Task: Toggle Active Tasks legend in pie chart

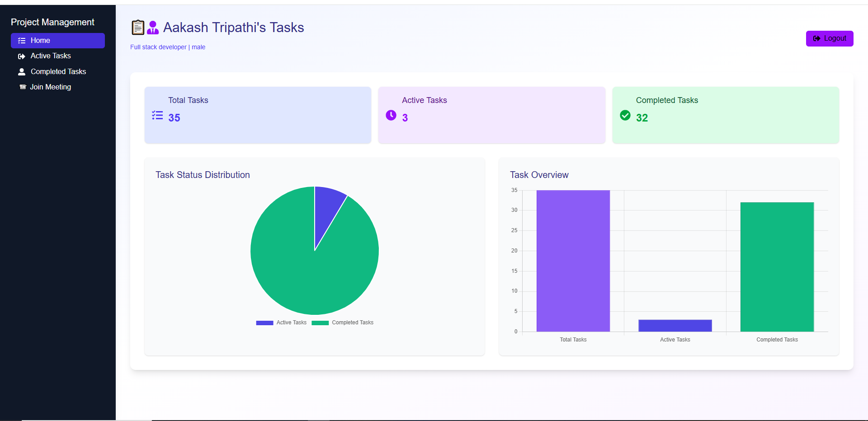Action: click(x=281, y=323)
